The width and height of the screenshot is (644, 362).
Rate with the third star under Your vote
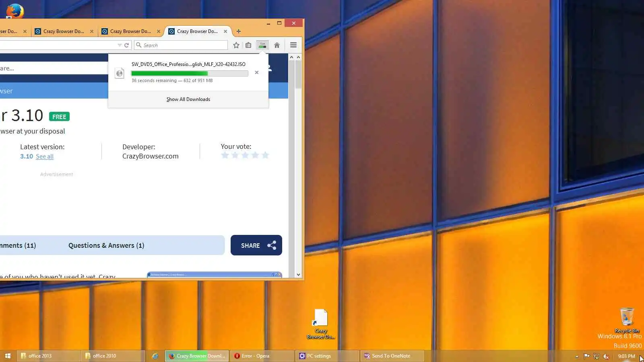(x=245, y=155)
